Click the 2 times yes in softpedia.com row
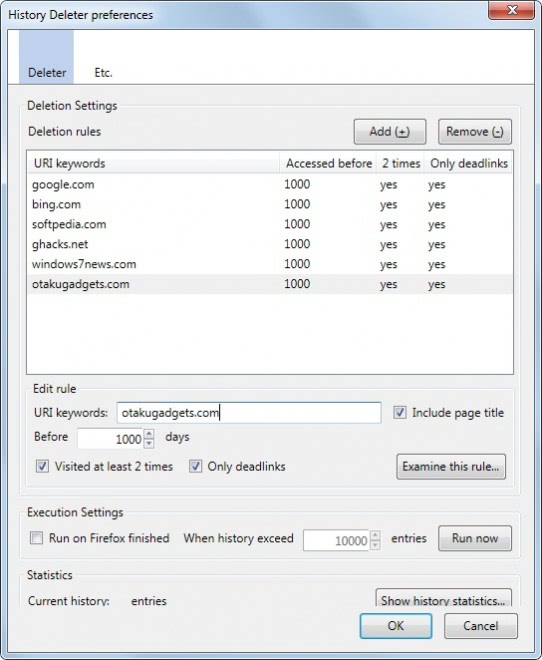The height and width of the screenshot is (660, 542). [x=388, y=224]
